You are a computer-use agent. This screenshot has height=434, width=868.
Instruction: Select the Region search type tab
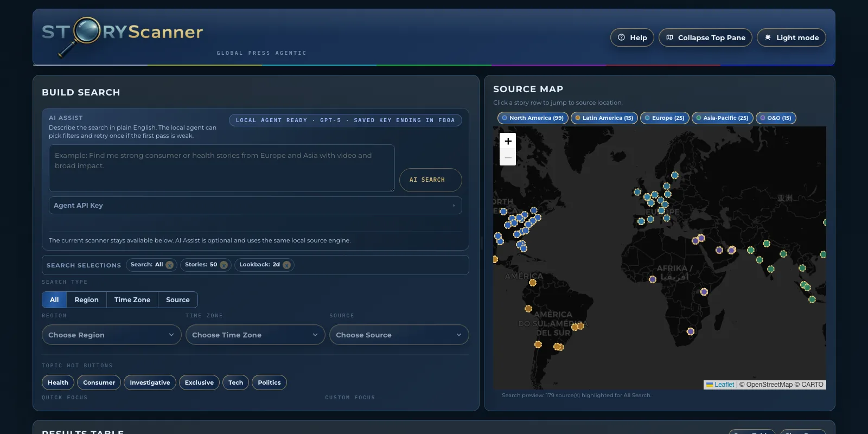pyautogui.click(x=87, y=300)
